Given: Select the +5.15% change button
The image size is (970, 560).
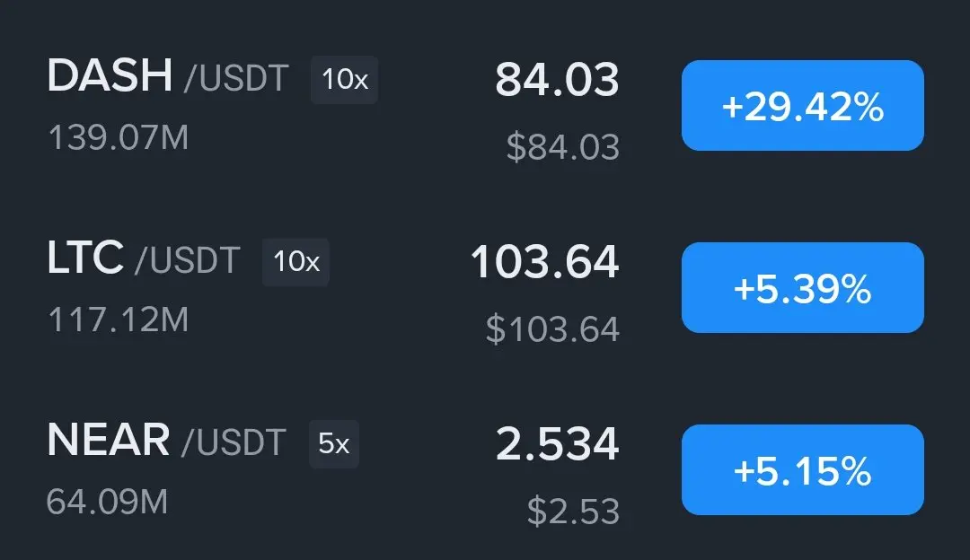Looking at the screenshot, I should [x=802, y=469].
